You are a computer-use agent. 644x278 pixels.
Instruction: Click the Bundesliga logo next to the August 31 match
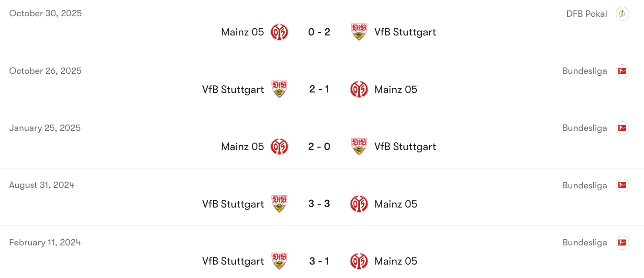(622, 185)
